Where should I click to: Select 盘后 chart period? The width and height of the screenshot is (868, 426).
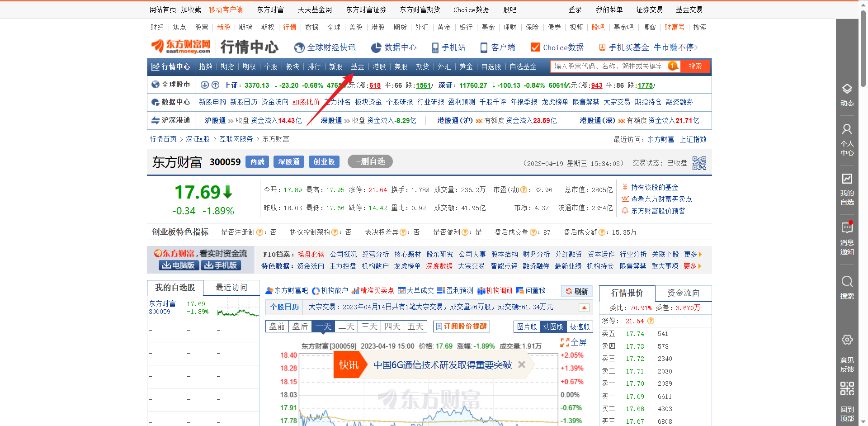pos(300,327)
